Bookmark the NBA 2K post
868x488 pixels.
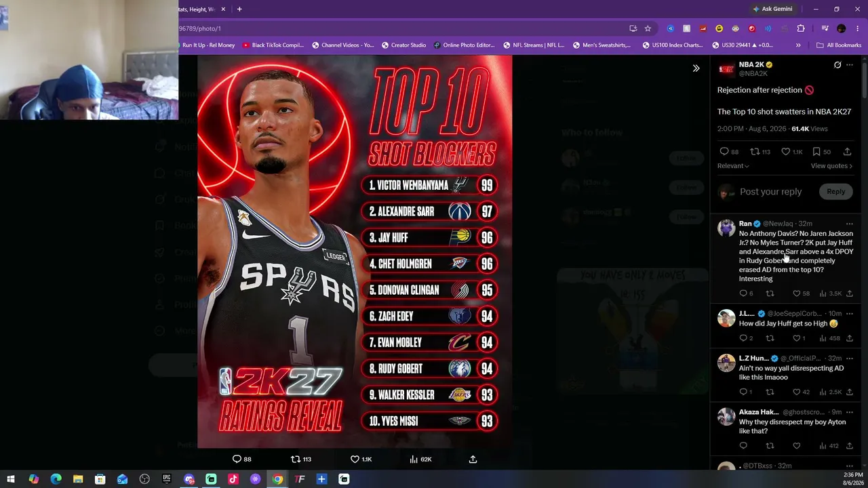click(816, 152)
